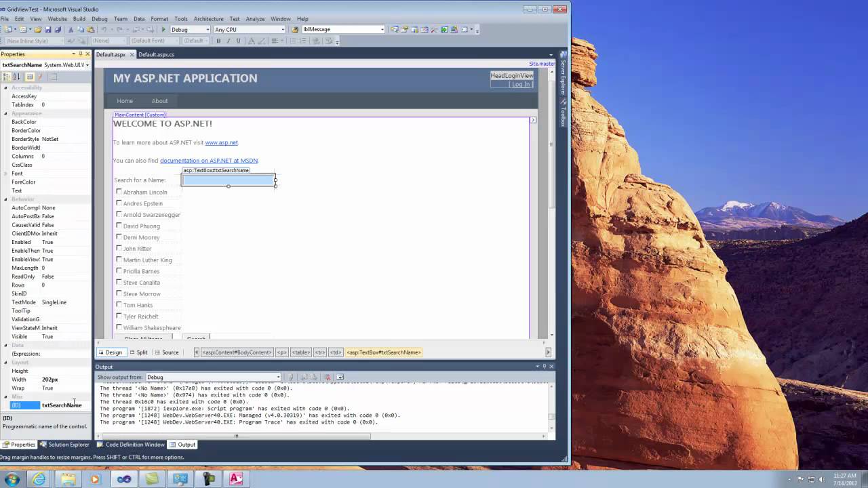The image size is (868, 488).
Task: Toggle Word Wrap icon in Output panel
Action: pos(340,377)
